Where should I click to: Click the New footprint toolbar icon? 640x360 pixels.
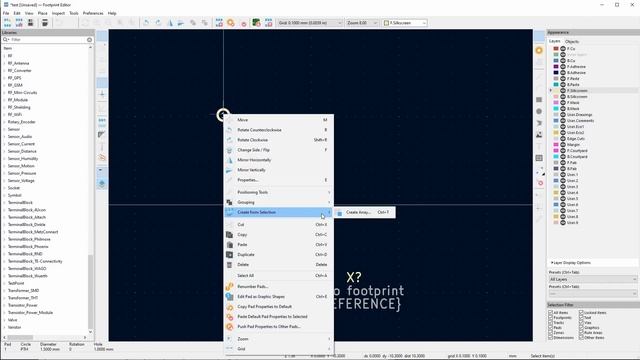7,23
